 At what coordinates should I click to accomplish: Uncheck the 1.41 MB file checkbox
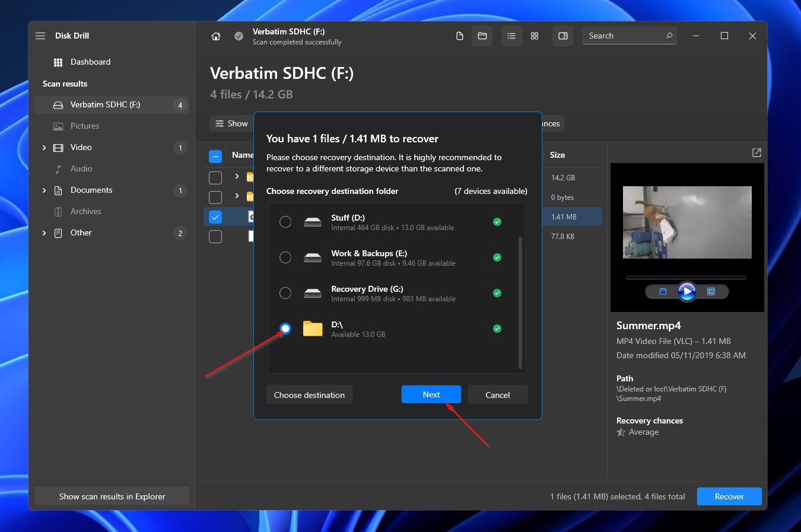click(215, 217)
